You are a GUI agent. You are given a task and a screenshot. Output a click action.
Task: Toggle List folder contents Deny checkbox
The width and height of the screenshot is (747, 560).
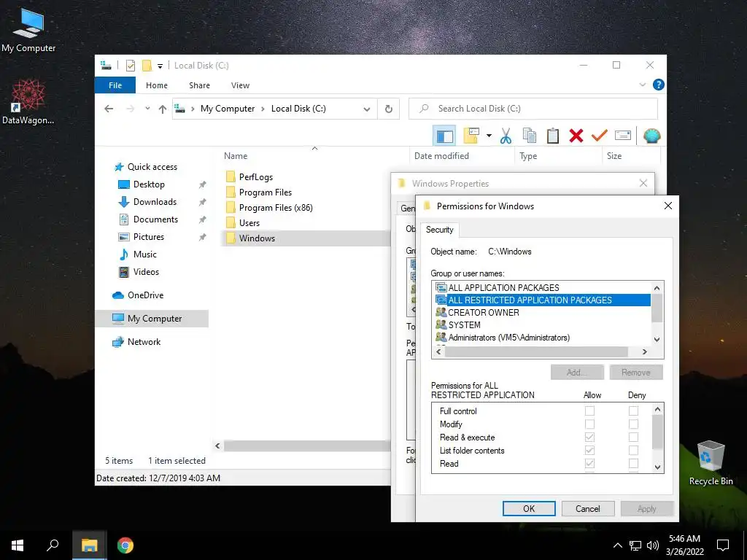click(633, 450)
